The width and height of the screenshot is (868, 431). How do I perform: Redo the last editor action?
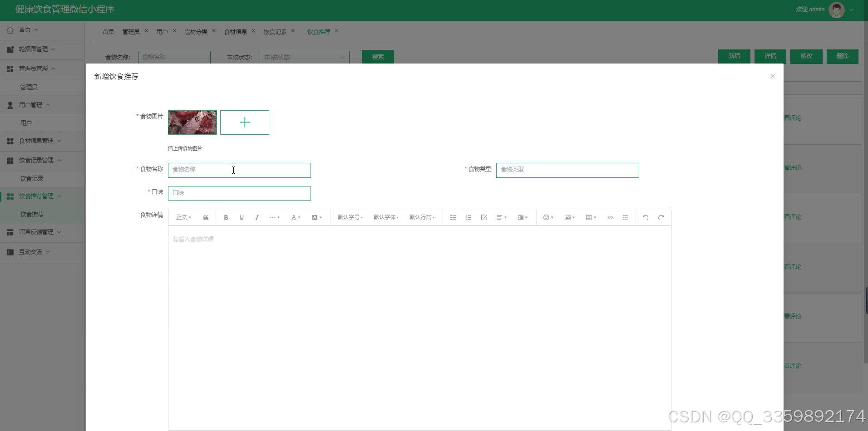pos(661,217)
